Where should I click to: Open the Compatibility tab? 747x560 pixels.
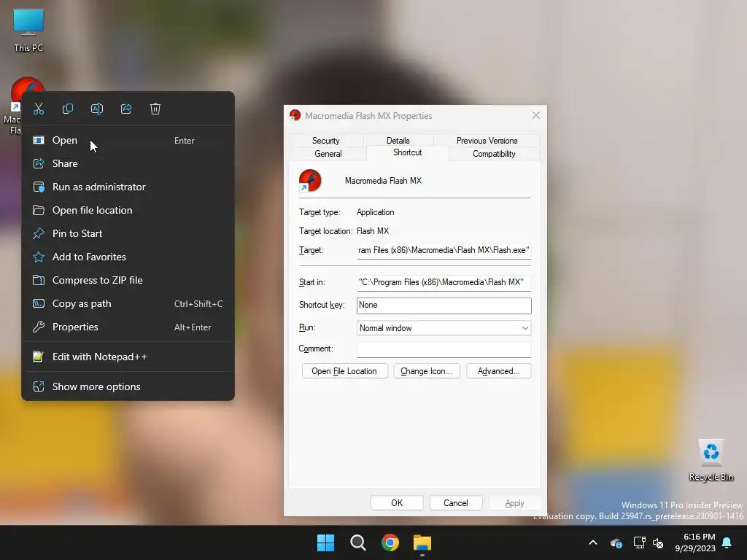tap(494, 154)
